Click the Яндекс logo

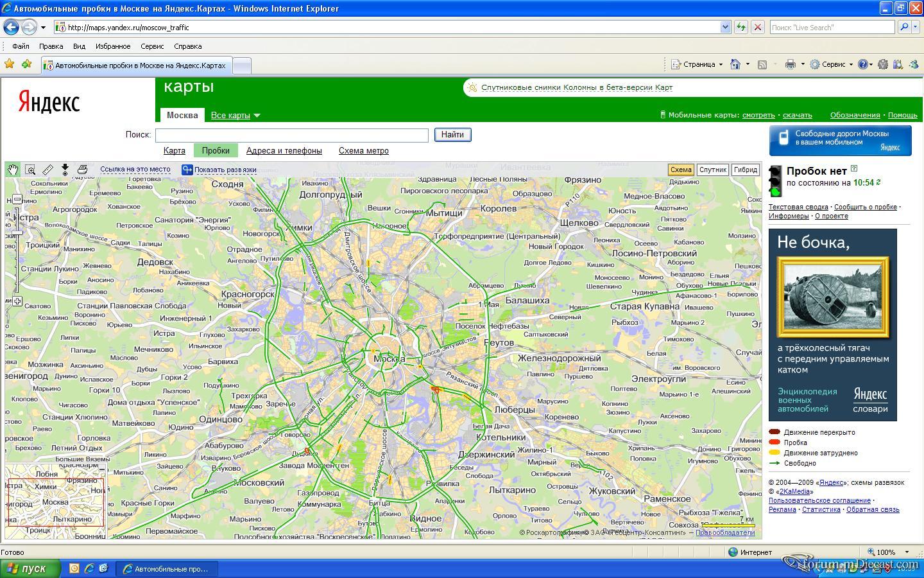pos(49,101)
